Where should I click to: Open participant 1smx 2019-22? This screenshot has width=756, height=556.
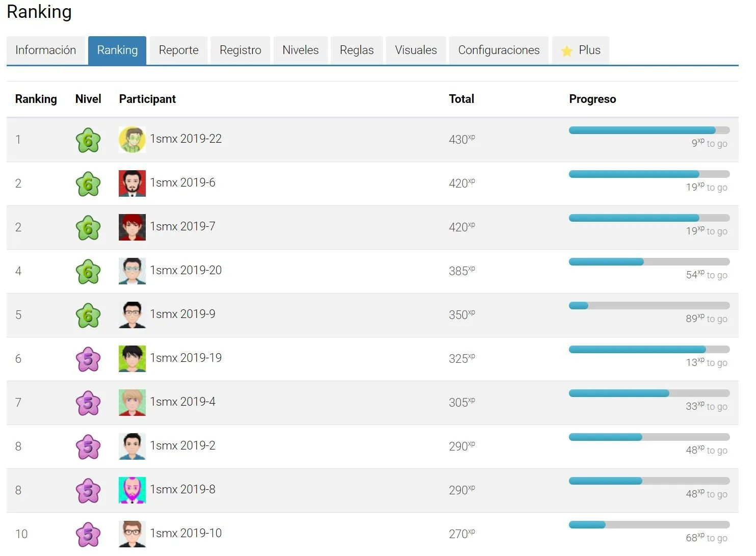click(186, 139)
